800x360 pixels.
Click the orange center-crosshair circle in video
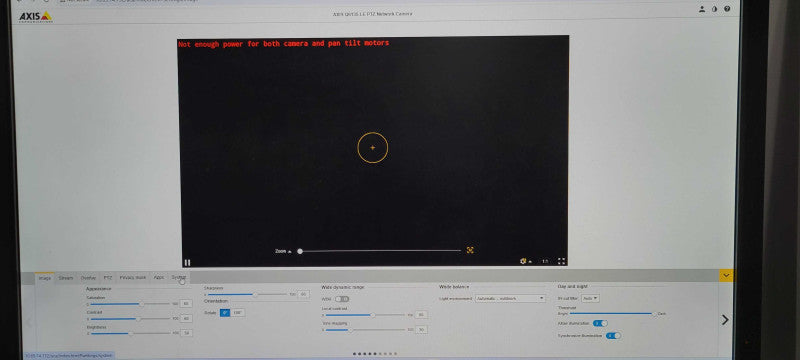pyautogui.click(x=372, y=147)
